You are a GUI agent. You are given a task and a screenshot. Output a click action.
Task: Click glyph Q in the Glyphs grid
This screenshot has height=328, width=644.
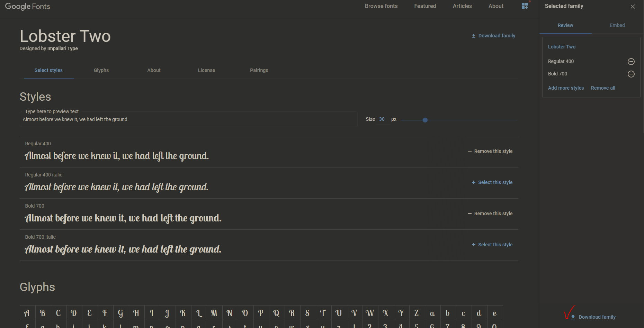tap(276, 313)
